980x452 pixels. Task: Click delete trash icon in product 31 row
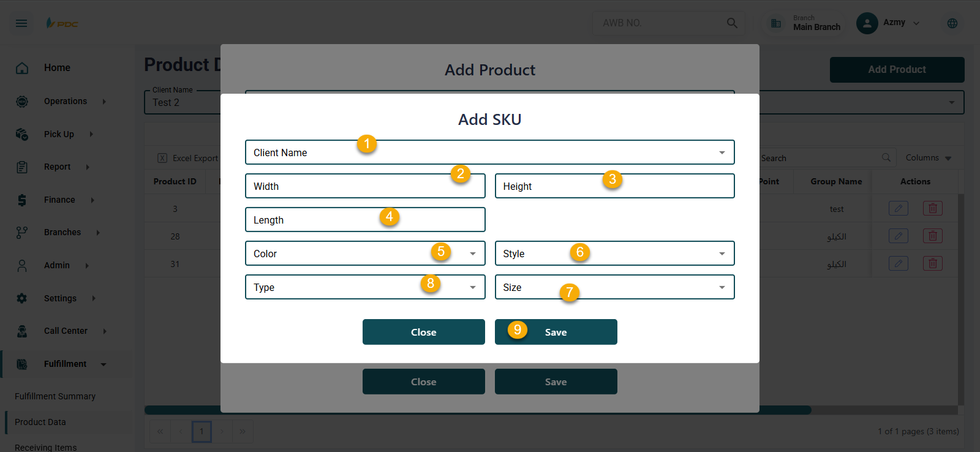click(933, 263)
